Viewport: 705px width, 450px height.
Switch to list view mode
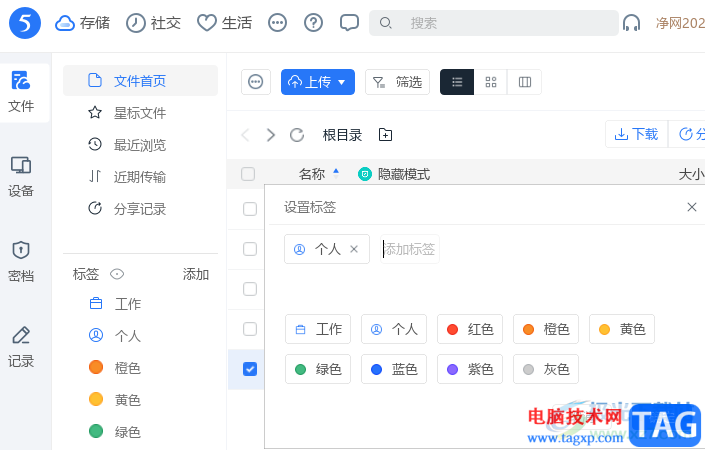click(457, 82)
